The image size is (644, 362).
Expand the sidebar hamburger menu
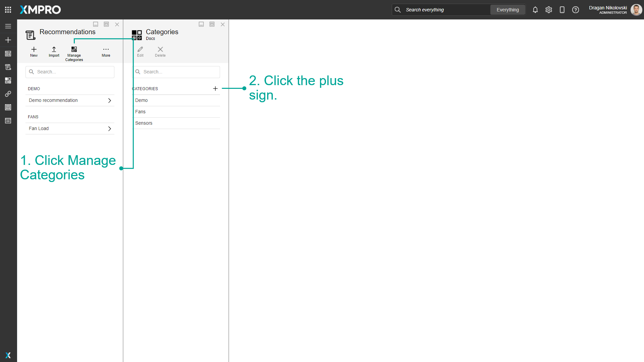8,26
